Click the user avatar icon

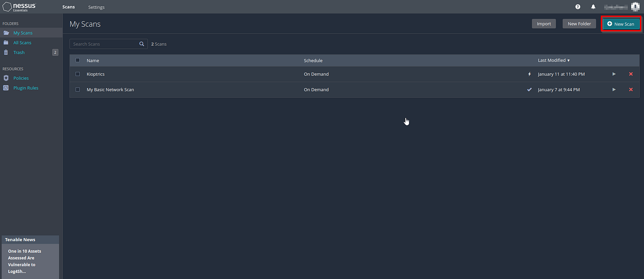[635, 6]
